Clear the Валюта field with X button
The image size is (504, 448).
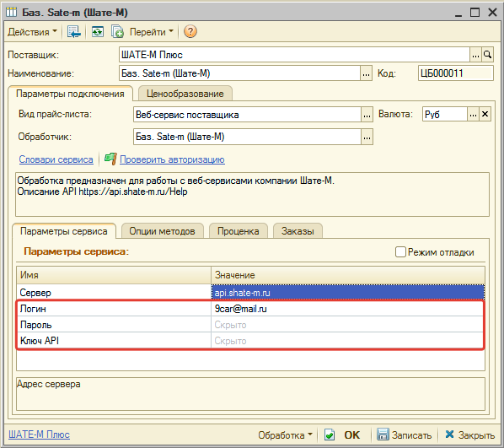[485, 114]
